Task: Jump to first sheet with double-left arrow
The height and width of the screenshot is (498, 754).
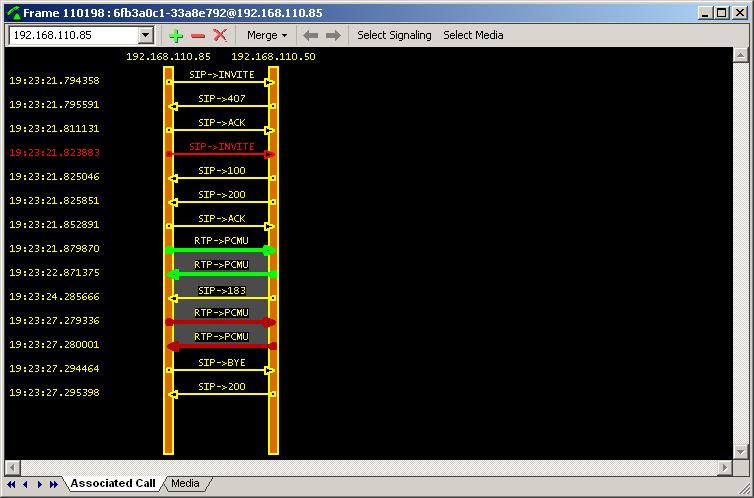Action: pyautogui.click(x=11, y=484)
